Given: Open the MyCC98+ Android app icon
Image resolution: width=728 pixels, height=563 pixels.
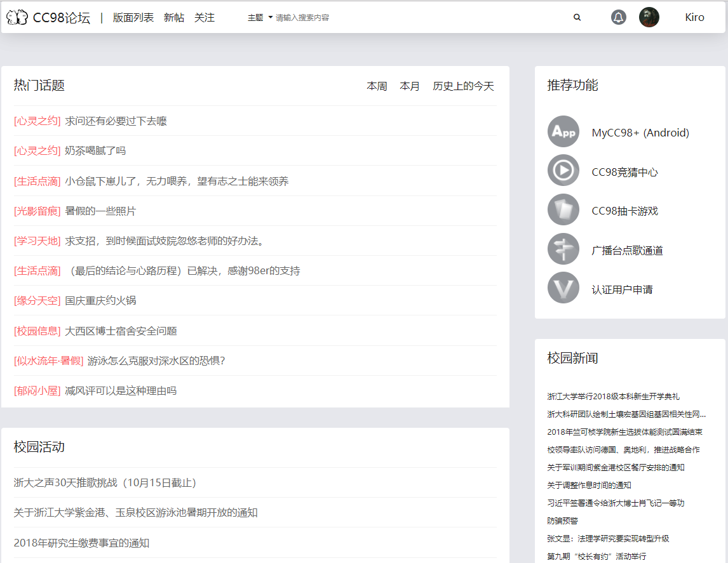Looking at the screenshot, I should (x=563, y=132).
